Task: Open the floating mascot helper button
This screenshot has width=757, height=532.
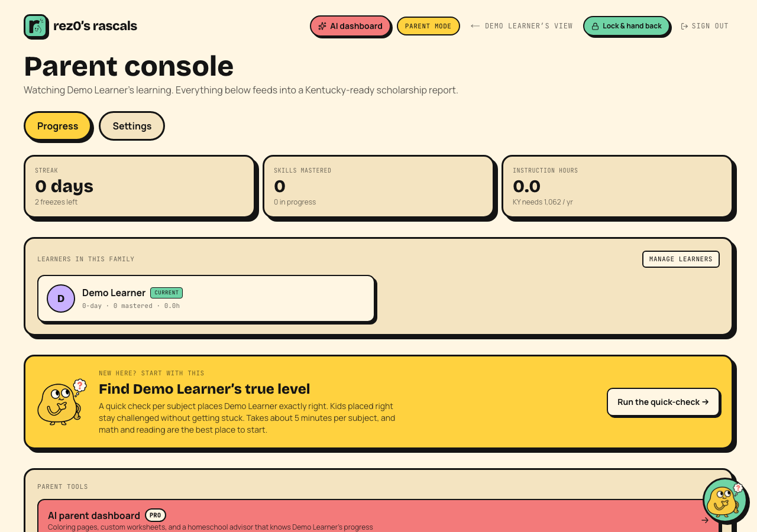Action: [725, 500]
